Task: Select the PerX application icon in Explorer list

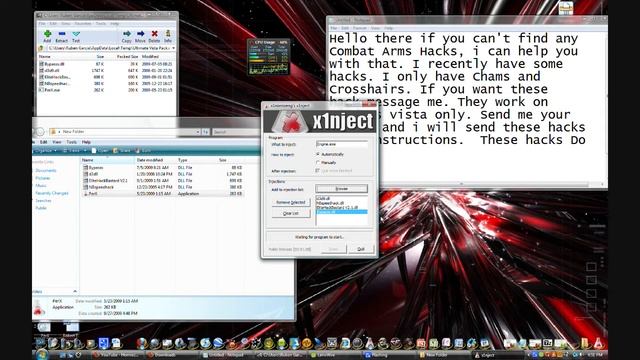Action: coord(86,193)
